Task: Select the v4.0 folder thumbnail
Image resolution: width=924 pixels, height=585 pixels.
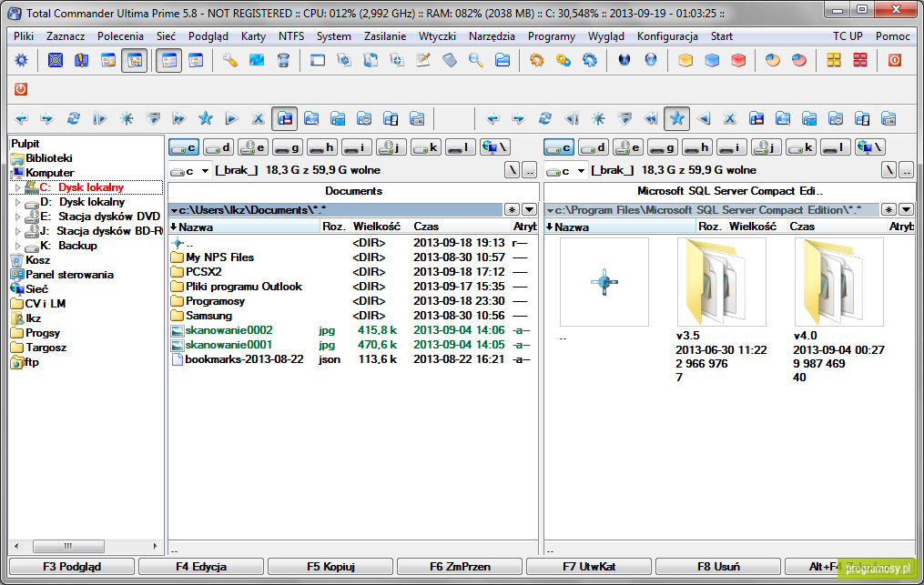Action: [x=838, y=282]
